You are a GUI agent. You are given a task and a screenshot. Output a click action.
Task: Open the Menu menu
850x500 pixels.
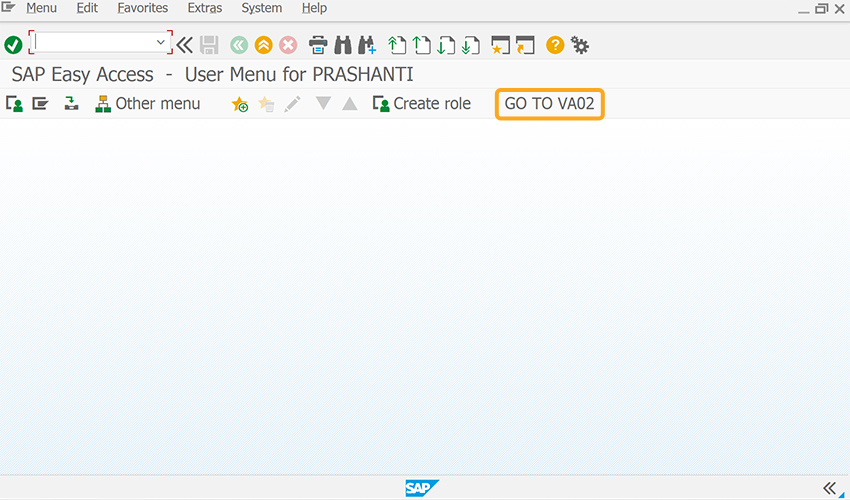pyautogui.click(x=41, y=8)
